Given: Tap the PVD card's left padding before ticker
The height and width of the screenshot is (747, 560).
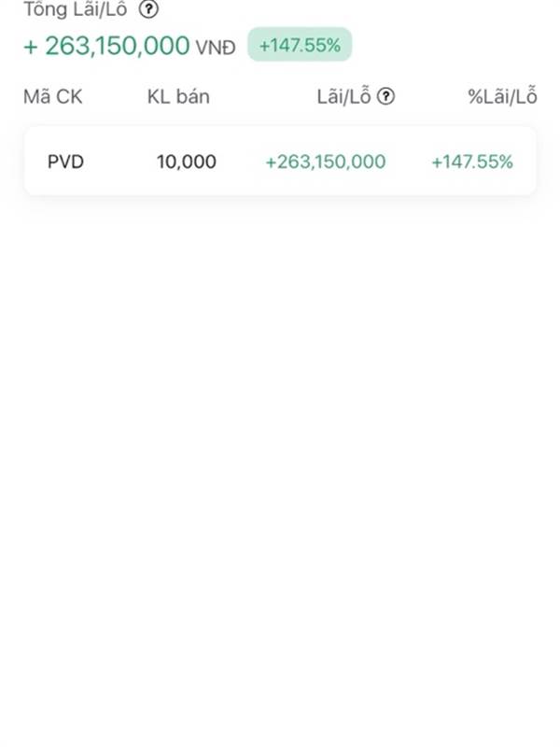Looking at the screenshot, I should (x=35, y=162).
